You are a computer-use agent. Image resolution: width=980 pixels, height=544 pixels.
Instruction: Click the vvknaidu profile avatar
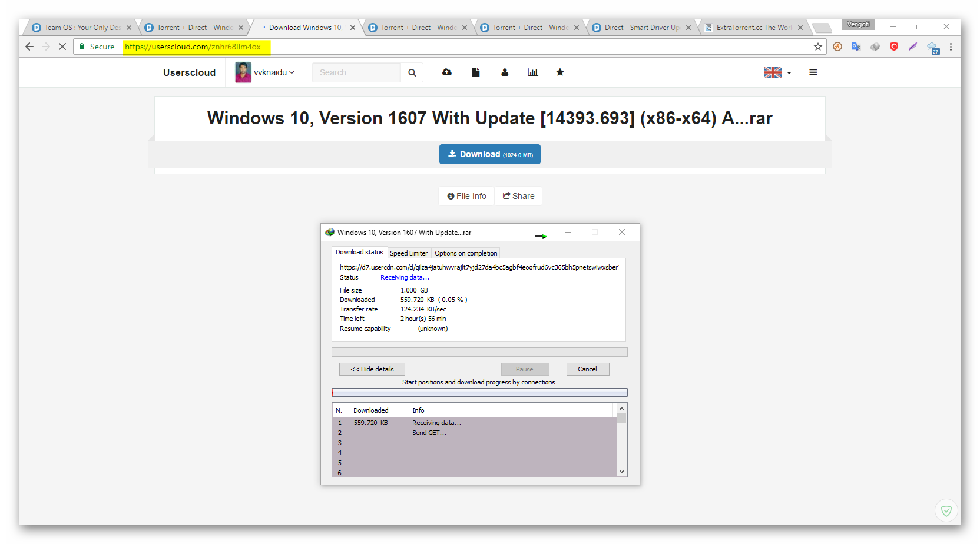pos(243,72)
